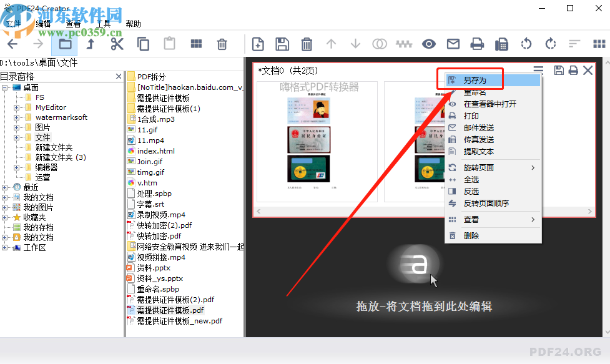Create a new document icon

tap(258, 44)
